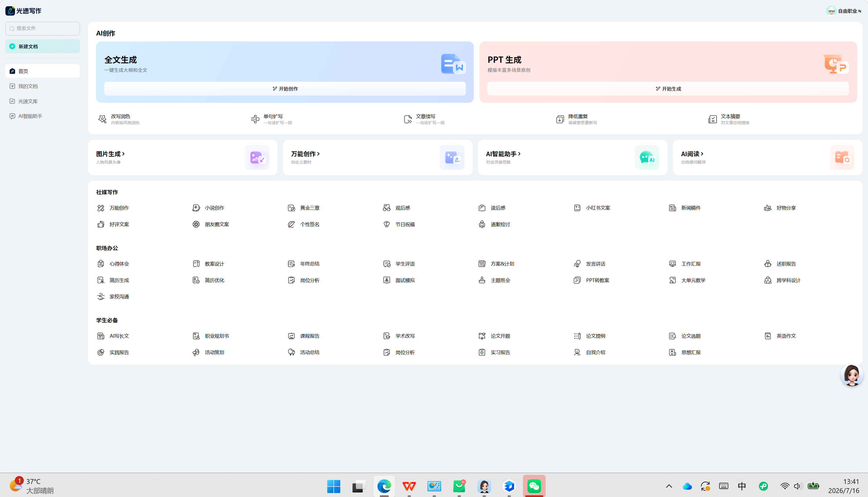This screenshot has width=868, height=497.
Task: Select the 单句扩写 sentence expansion icon
Action: 255,119
